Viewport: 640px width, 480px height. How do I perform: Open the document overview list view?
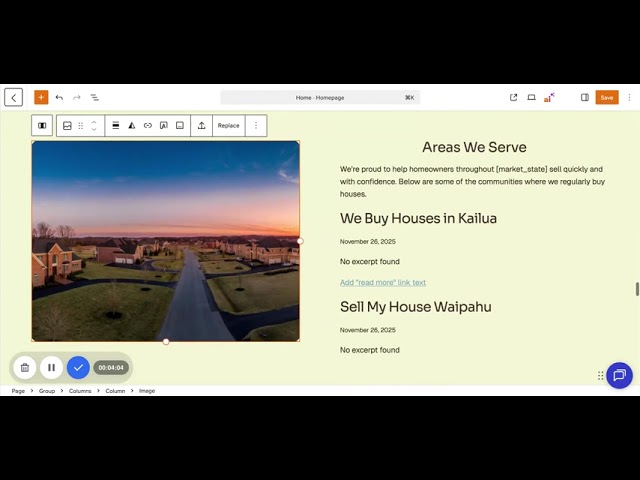[94, 98]
